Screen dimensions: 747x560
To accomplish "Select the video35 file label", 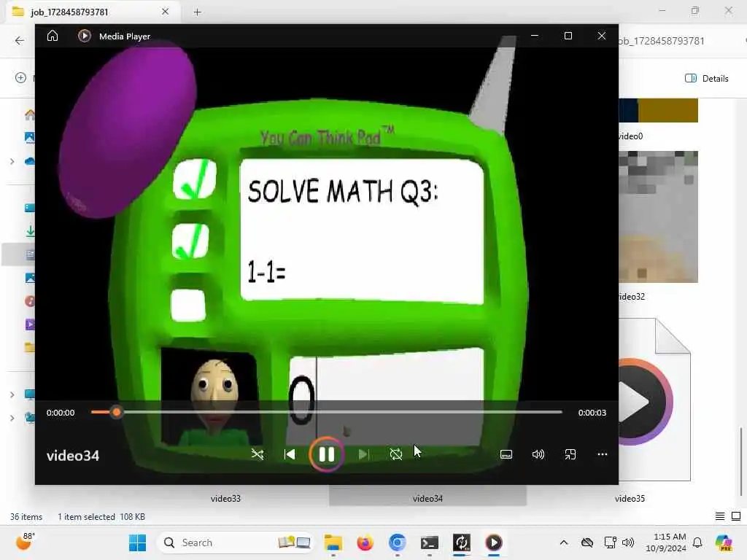I will [x=630, y=499].
